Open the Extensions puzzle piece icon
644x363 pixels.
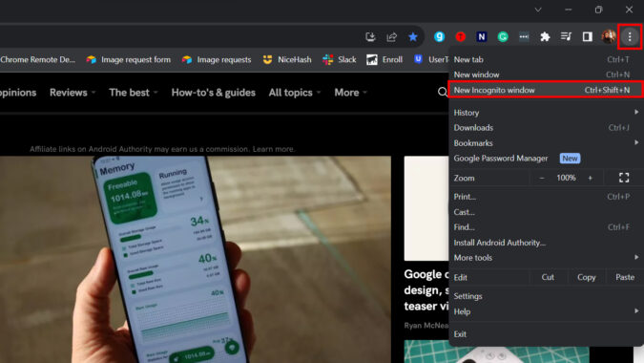[545, 36]
